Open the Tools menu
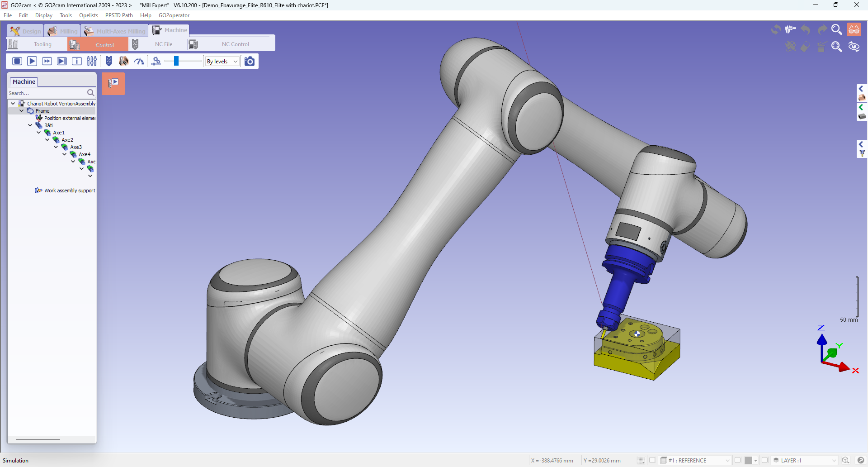868x467 pixels. 66,15
